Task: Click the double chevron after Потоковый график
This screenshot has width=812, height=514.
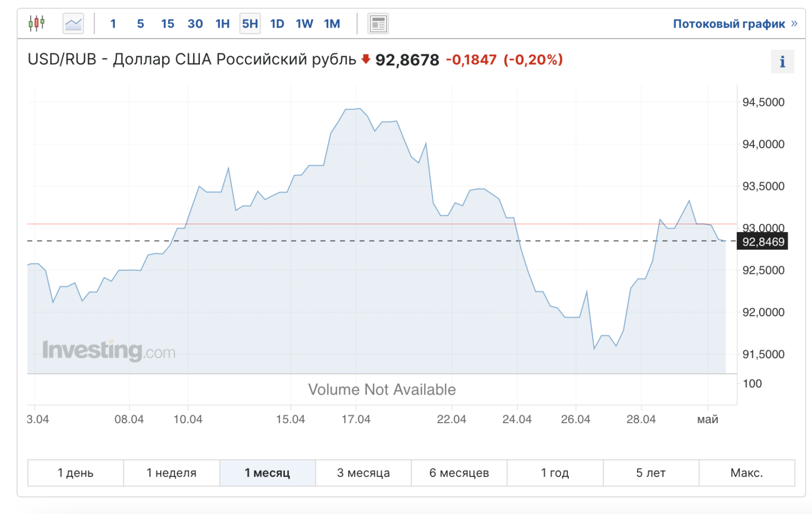Action: (x=794, y=24)
